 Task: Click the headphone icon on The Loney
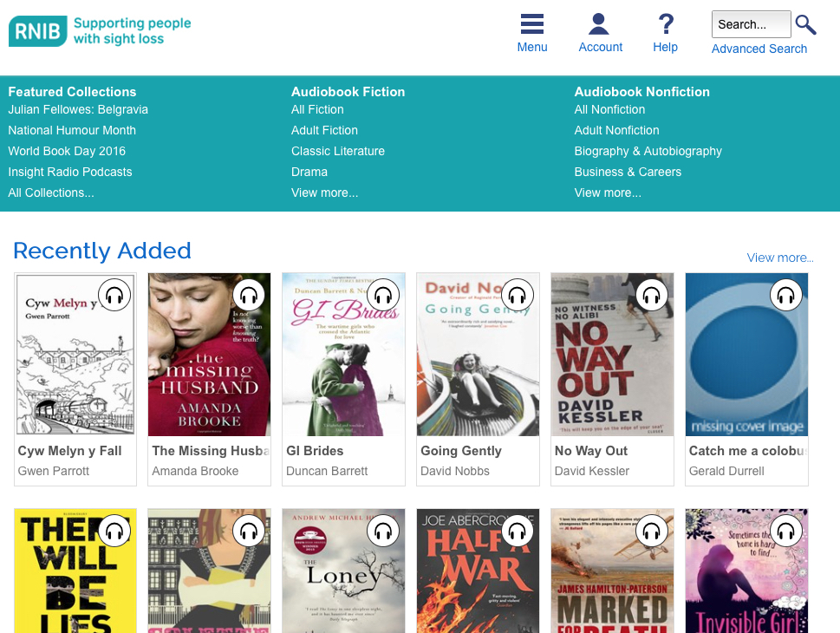pos(382,531)
